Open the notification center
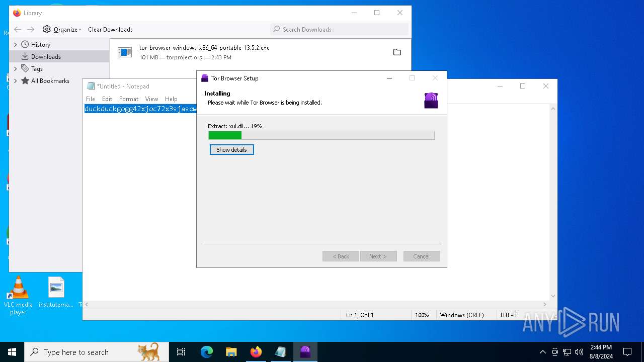The image size is (644, 362). tap(627, 352)
